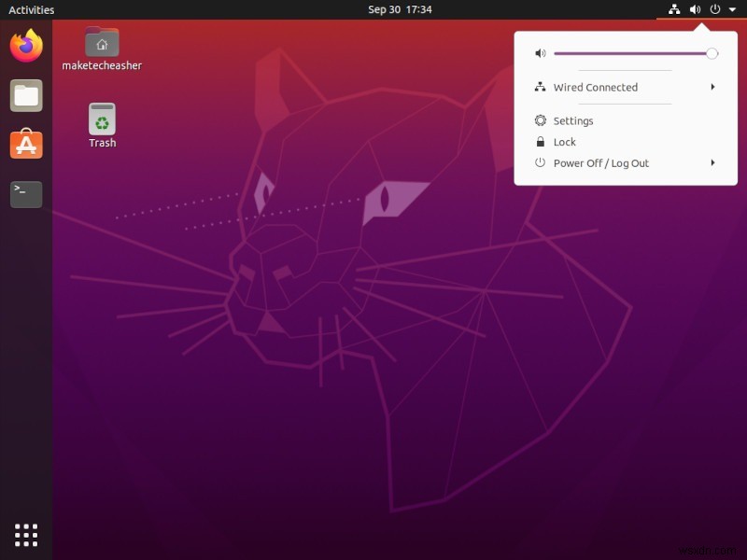The image size is (747, 560).
Task: Expand the Wired Connected submenu
Action: pyautogui.click(x=712, y=87)
